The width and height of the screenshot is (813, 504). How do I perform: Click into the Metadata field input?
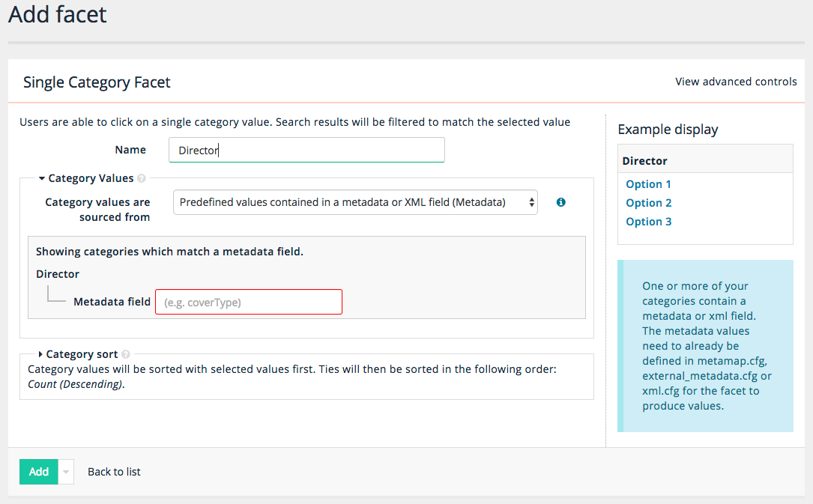[249, 302]
